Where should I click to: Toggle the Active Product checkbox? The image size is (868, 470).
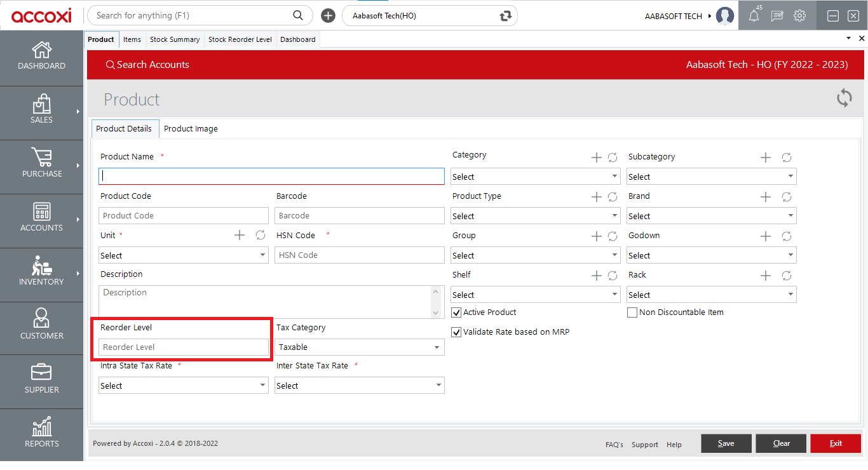pyautogui.click(x=456, y=312)
